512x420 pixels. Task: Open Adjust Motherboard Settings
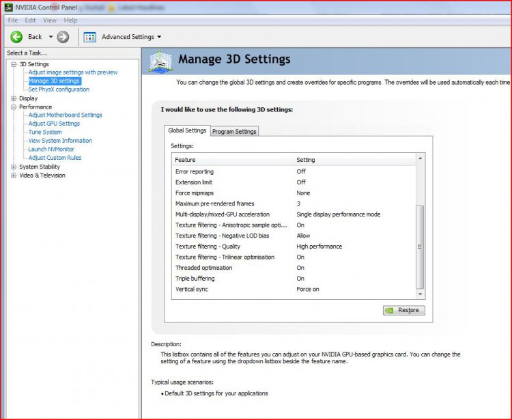point(66,115)
